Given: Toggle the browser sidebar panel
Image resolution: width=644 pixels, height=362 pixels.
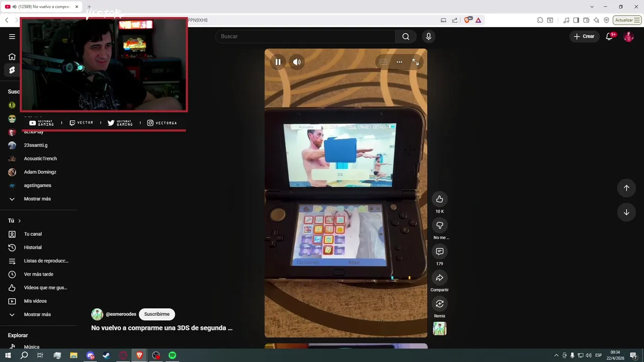Looking at the screenshot, I should [x=576, y=20].
